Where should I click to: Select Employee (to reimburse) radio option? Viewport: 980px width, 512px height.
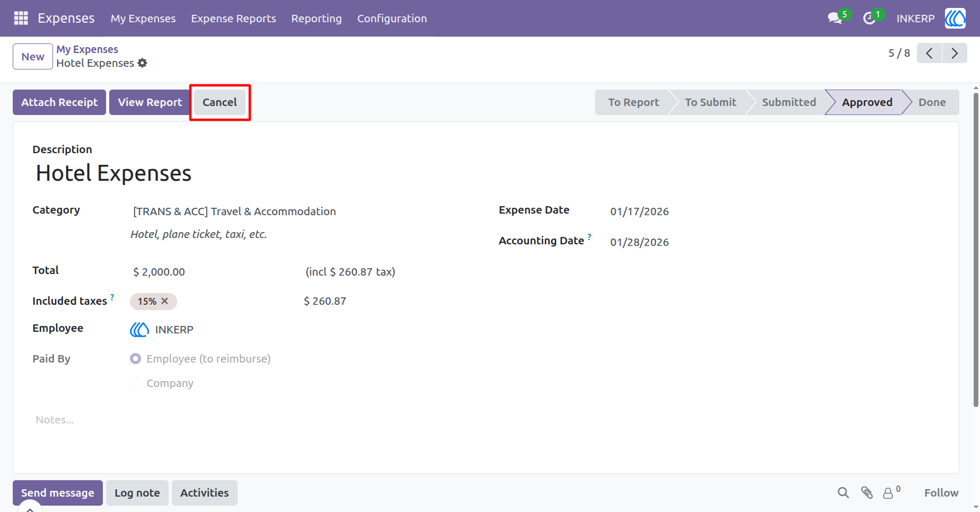[x=136, y=359]
